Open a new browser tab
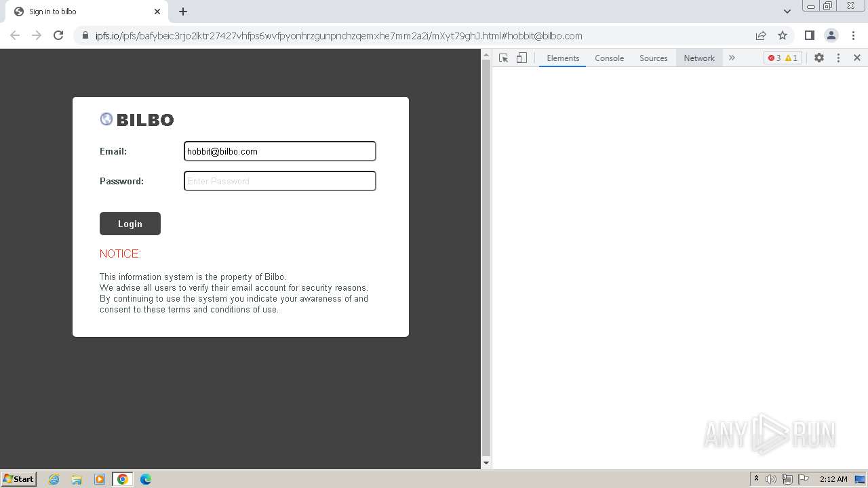 pyautogui.click(x=183, y=12)
